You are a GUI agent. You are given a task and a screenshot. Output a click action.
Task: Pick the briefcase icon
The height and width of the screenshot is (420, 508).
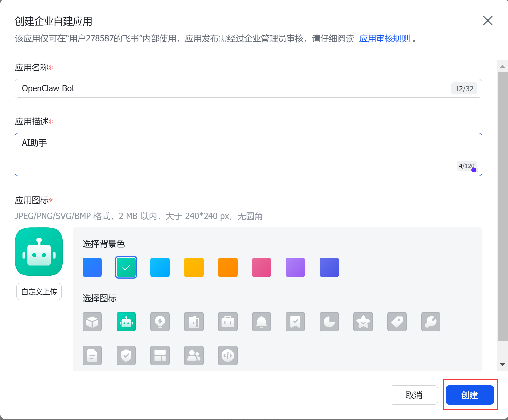[228, 322]
